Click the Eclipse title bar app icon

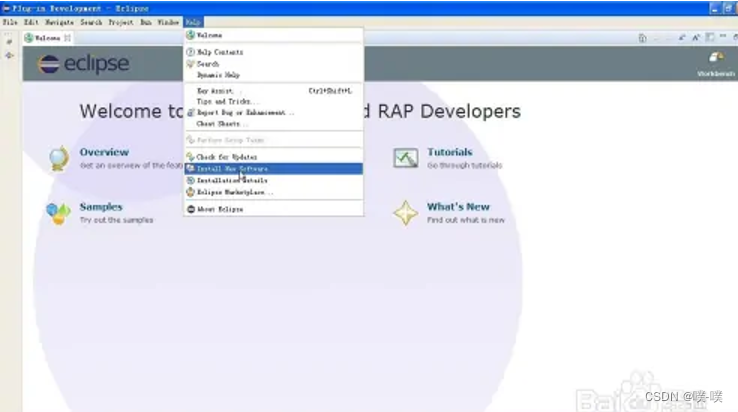6,8
